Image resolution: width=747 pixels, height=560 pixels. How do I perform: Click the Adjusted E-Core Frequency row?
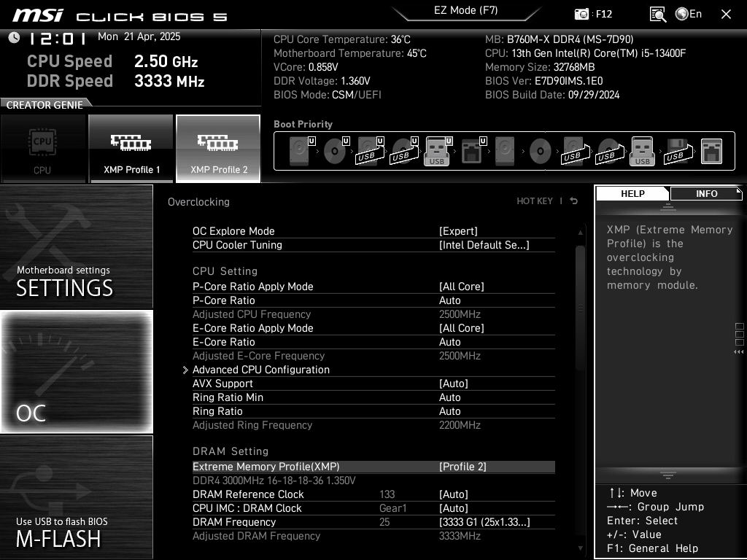(x=373, y=356)
